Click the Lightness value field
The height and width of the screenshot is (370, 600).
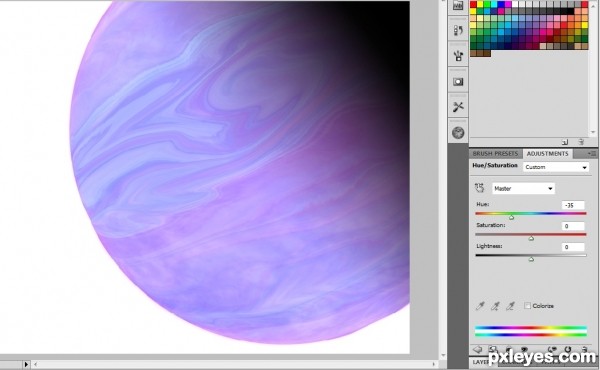573,247
